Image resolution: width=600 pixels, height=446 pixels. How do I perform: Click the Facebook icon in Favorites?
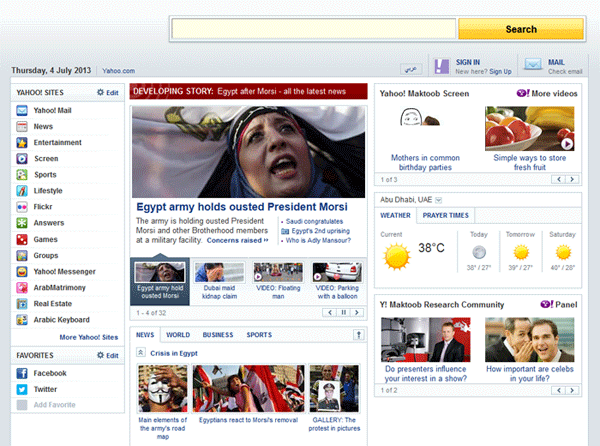click(22, 373)
